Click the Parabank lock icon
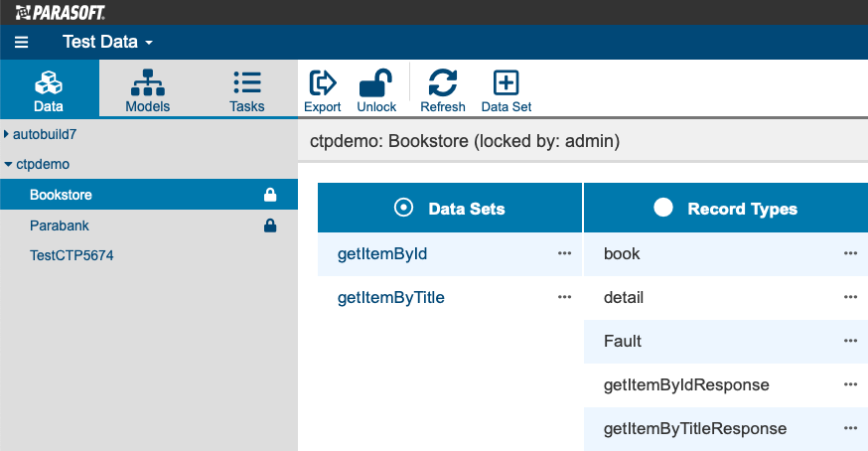Screen dimensions: 868x451 point(270,225)
